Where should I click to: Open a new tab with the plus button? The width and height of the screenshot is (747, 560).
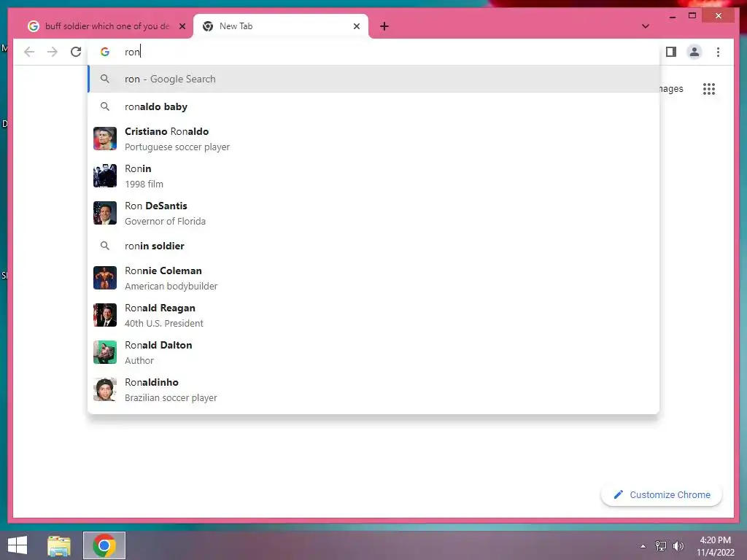[x=384, y=27]
